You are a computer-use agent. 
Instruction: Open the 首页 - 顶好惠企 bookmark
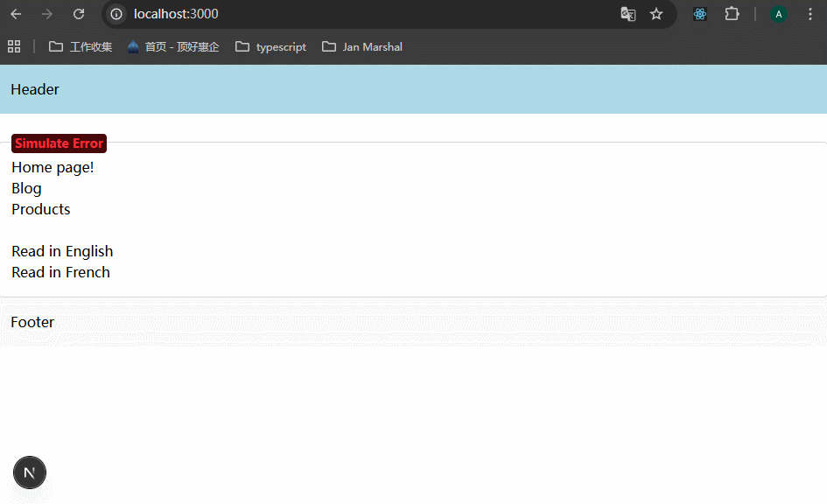click(173, 46)
